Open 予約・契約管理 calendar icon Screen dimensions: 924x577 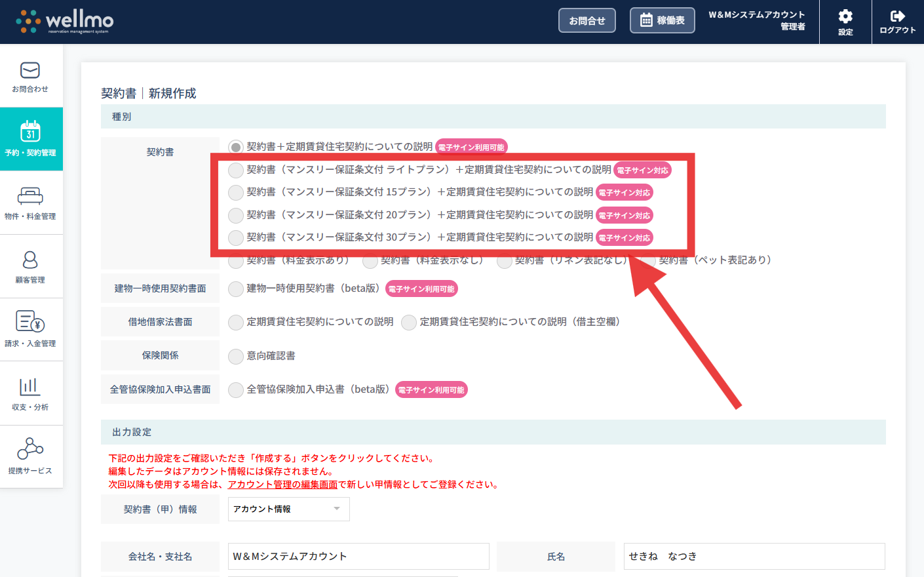pos(30,132)
